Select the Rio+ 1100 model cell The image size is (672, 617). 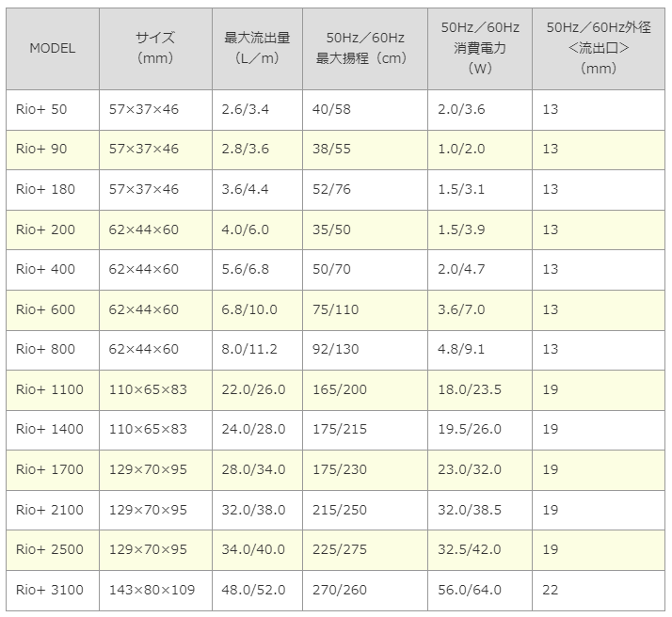tap(49, 389)
